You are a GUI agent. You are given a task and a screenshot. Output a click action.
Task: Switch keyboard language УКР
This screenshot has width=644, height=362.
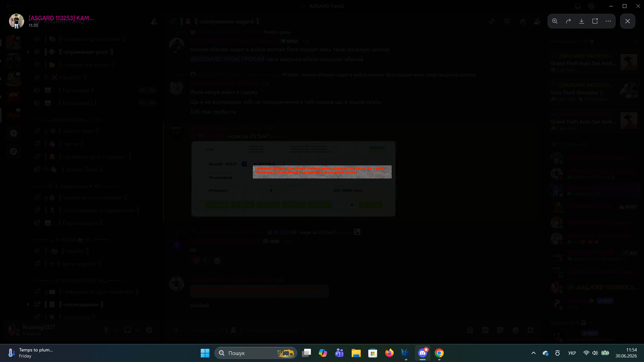572,353
